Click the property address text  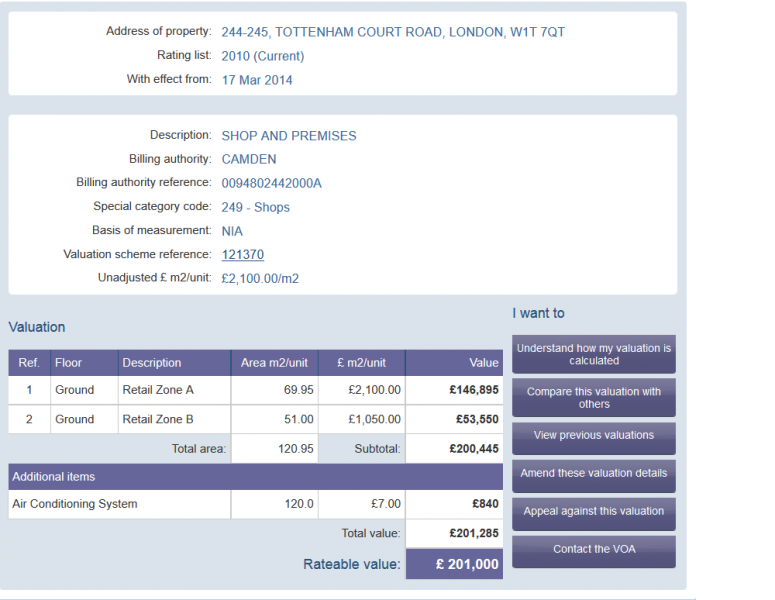click(x=393, y=32)
